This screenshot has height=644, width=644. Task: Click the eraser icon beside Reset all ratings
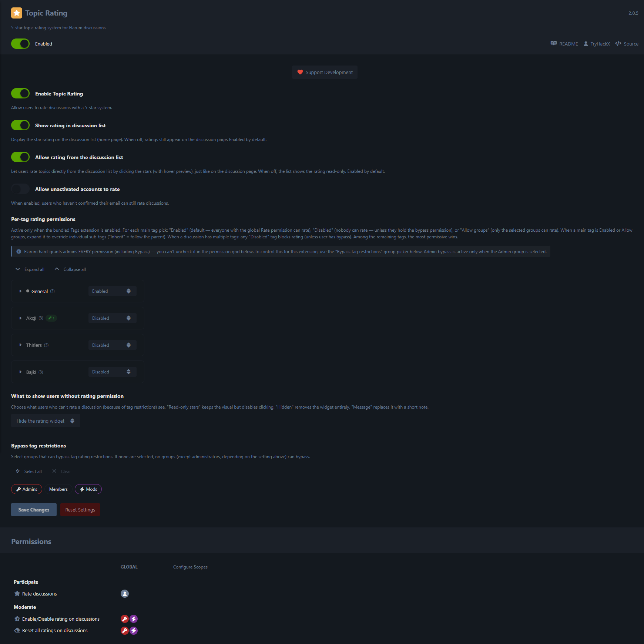(17, 630)
